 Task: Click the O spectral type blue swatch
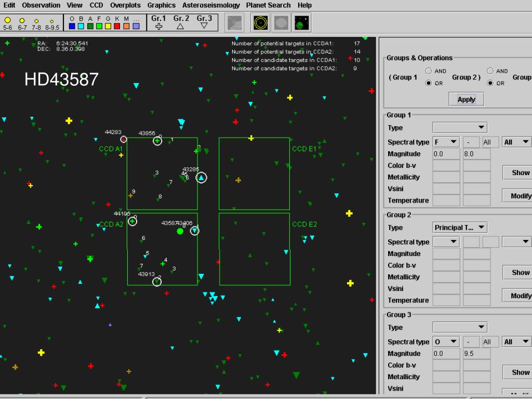tap(72, 26)
